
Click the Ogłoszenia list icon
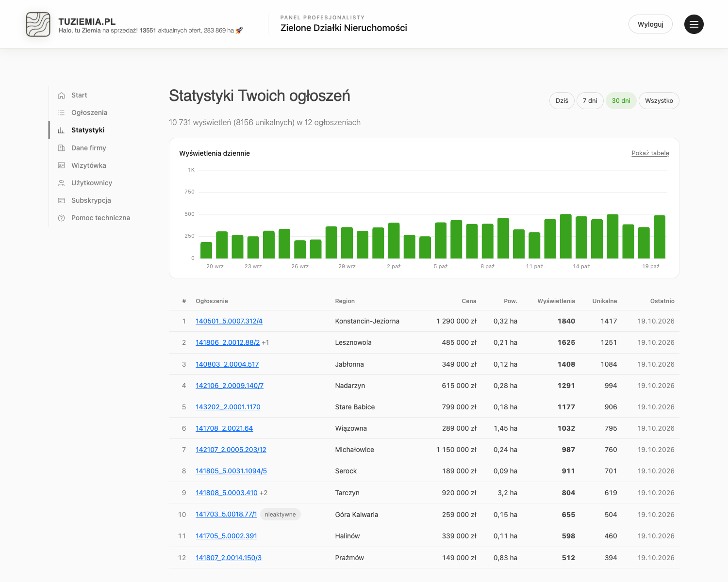pos(61,113)
